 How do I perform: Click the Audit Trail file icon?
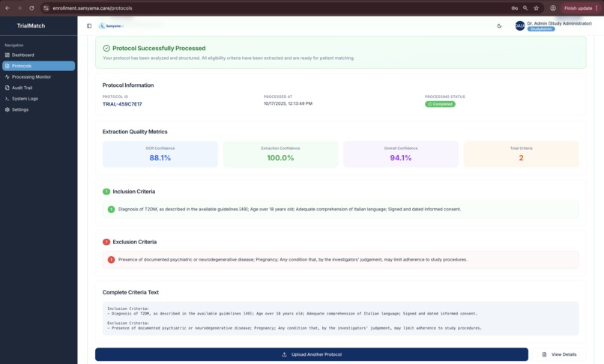pyautogui.click(x=7, y=88)
